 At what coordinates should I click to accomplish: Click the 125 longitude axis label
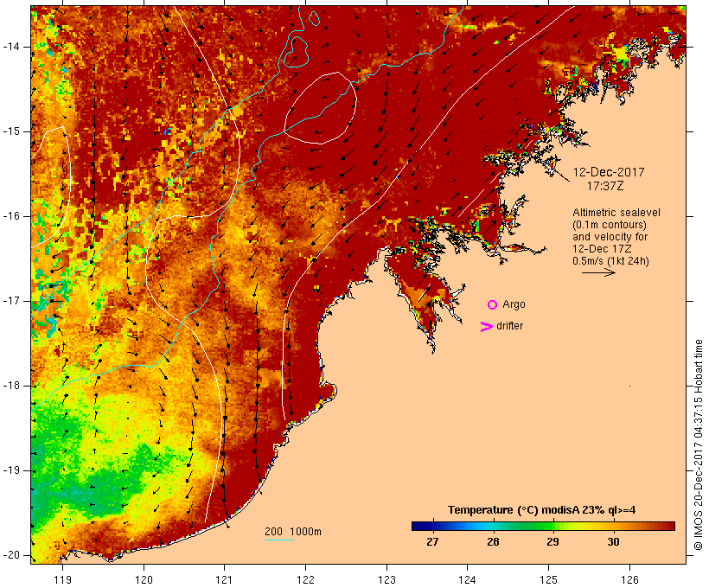click(549, 579)
